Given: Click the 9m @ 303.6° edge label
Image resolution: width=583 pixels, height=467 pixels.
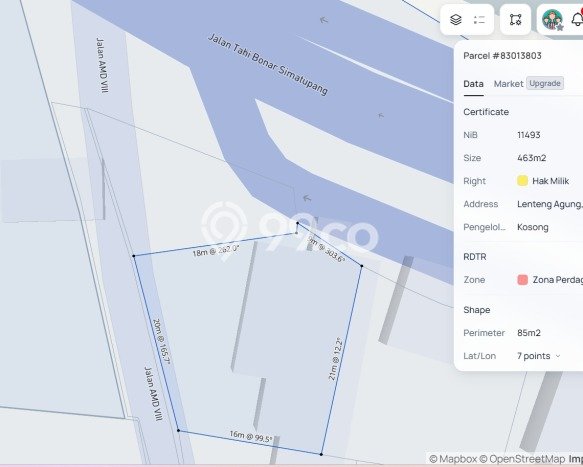Looking at the screenshot, I should point(326,249).
